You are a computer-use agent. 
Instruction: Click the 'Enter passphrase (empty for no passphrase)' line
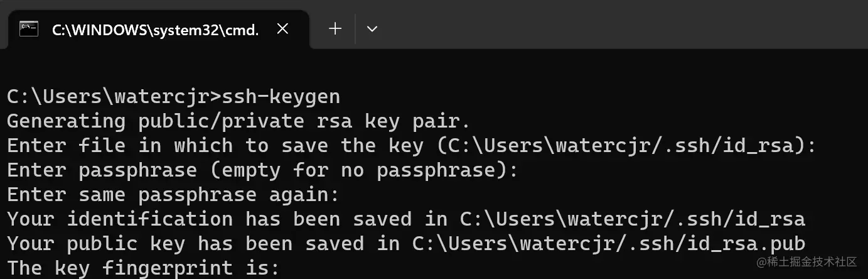click(262, 170)
